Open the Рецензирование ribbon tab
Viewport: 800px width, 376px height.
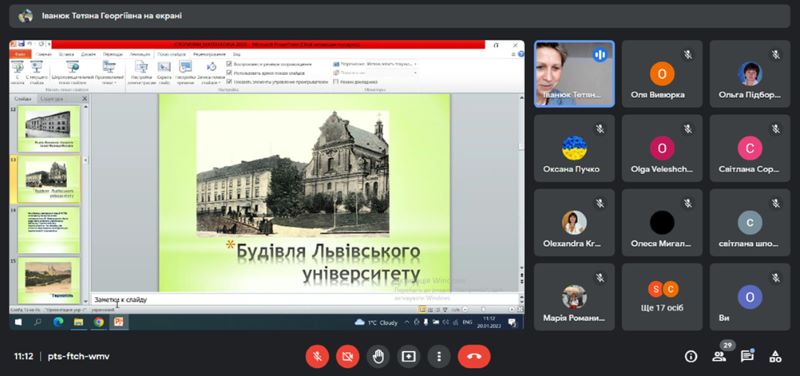pos(209,54)
